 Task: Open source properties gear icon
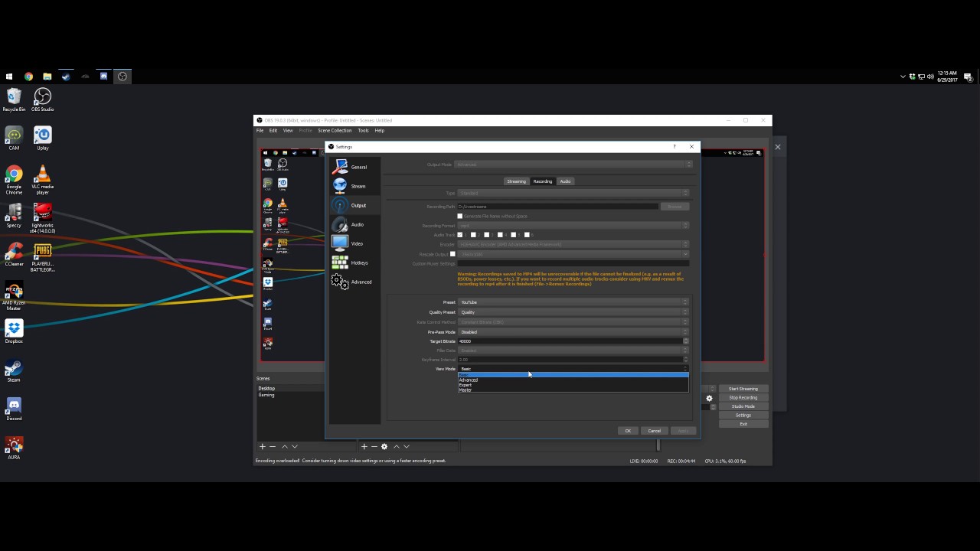coord(384,446)
